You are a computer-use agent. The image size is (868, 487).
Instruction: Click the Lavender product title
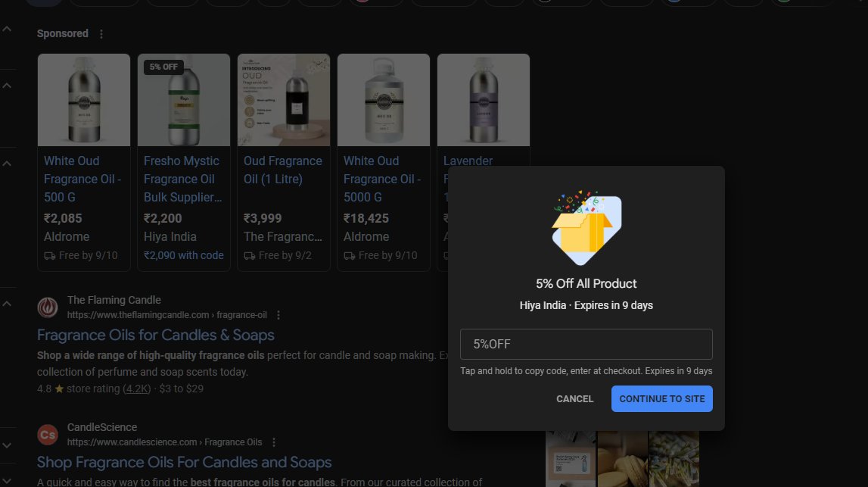(x=468, y=161)
